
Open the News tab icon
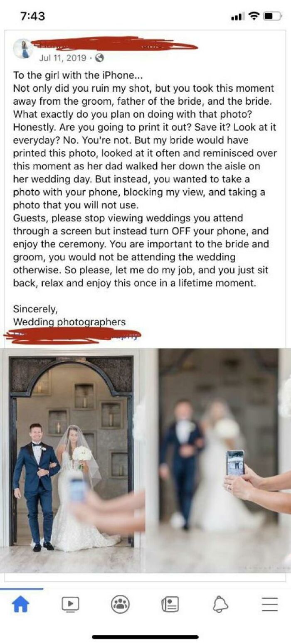click(170, 604)
